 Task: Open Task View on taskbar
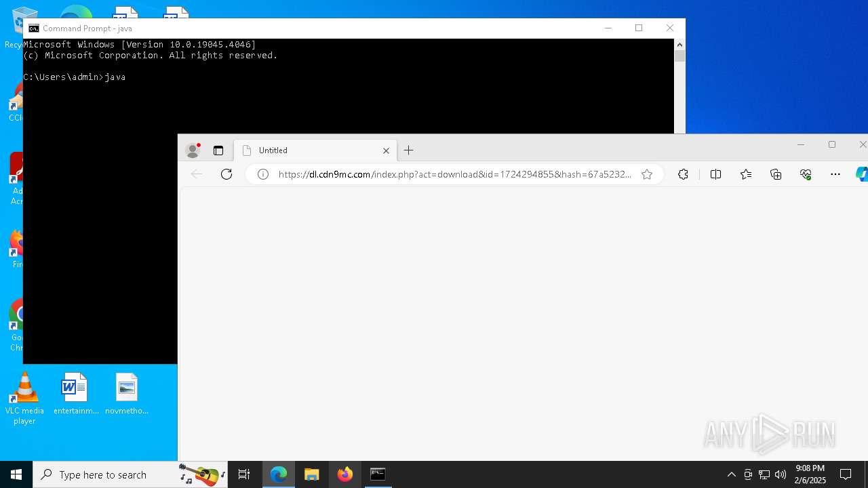pyautogui.click(x=244, y=474)
